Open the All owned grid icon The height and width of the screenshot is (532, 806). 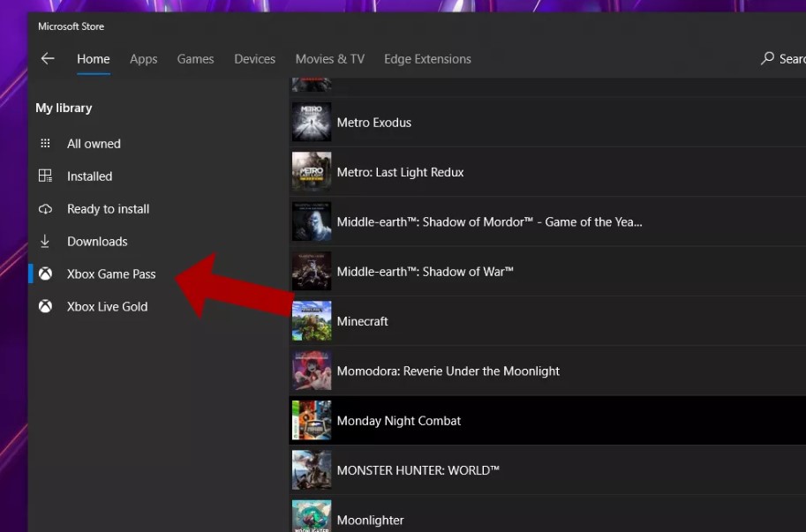coord(45,143)
